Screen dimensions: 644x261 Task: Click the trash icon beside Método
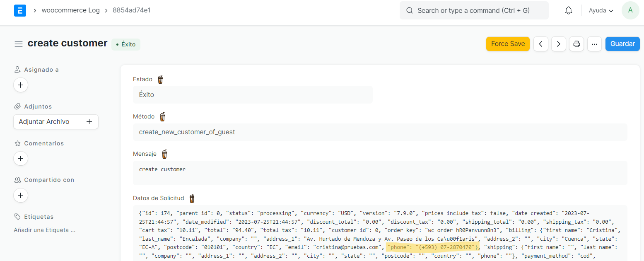coord(162,116)
